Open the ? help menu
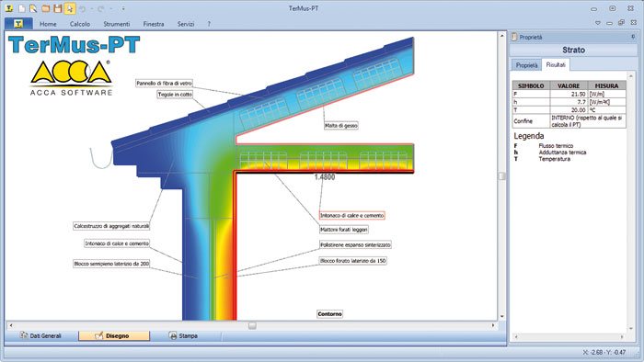 209,24
